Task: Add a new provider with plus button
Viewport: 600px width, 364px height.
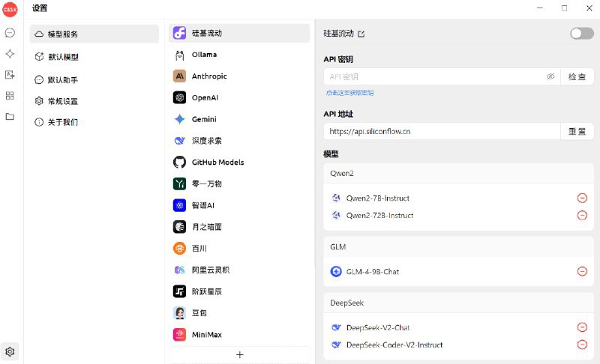Action: pos(240,354)
